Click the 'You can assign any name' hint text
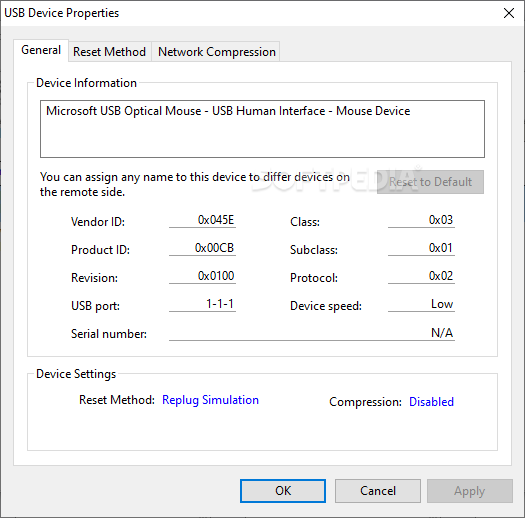This screenshot has width=525, height=518. [195, 184]
